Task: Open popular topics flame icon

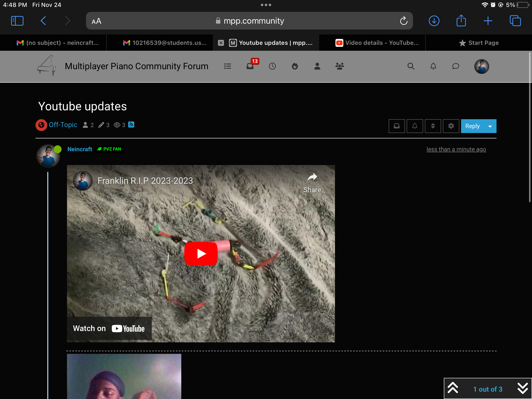Action: (295, 66)
